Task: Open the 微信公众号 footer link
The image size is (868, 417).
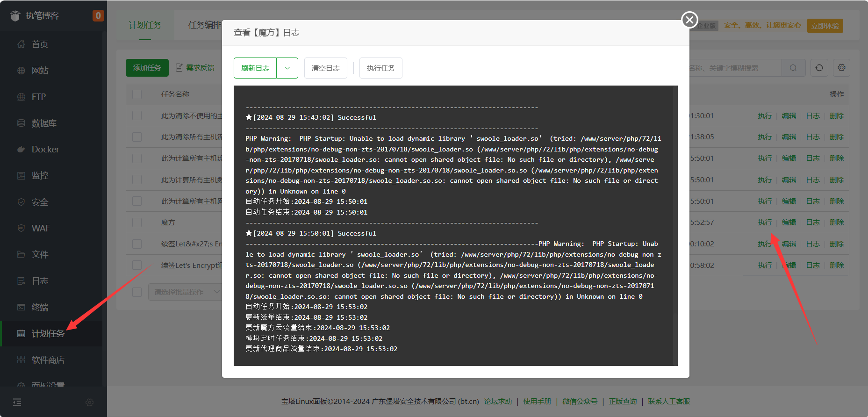Action: pyautogui.click(x=580, y=402)
